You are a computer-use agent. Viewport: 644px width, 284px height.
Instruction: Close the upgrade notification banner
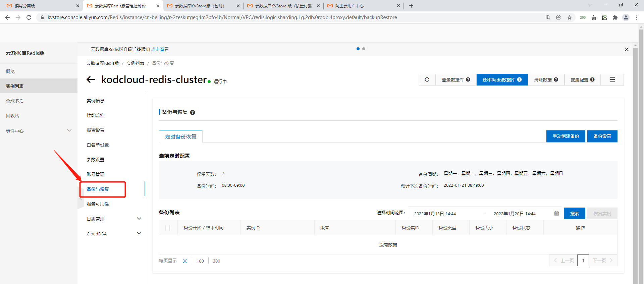[627, 49]
